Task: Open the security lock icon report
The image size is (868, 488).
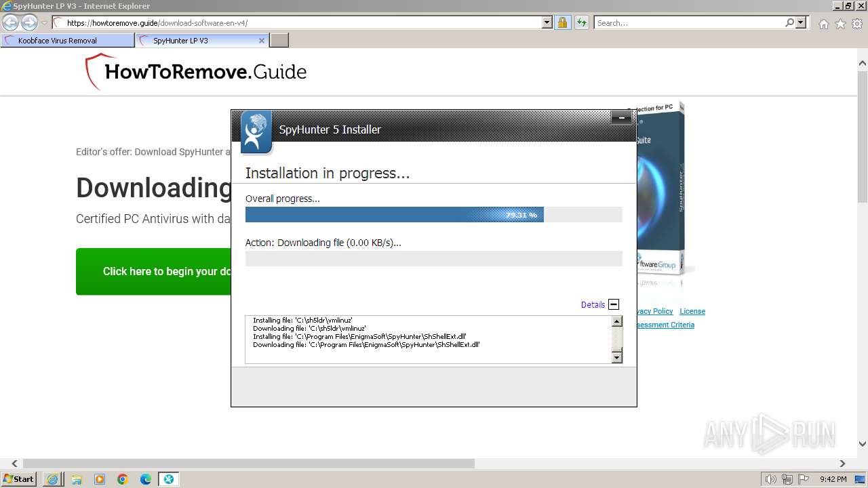Action: coord(562,22)
